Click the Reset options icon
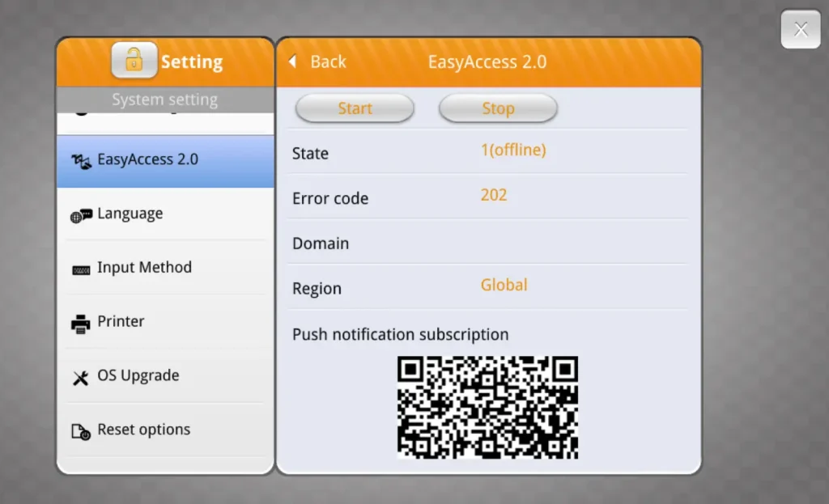The image size is (829, 504). click(x=81, y=430)
